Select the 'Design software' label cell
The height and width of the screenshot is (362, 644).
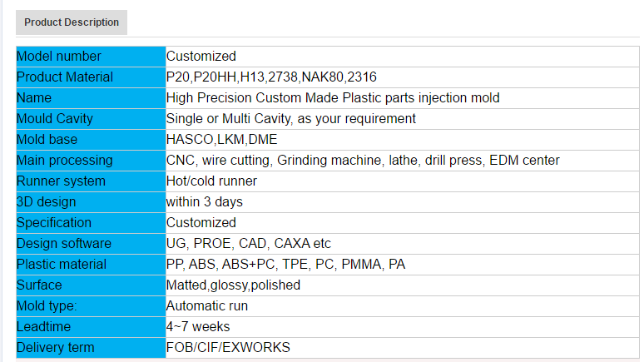pos(91,244)
